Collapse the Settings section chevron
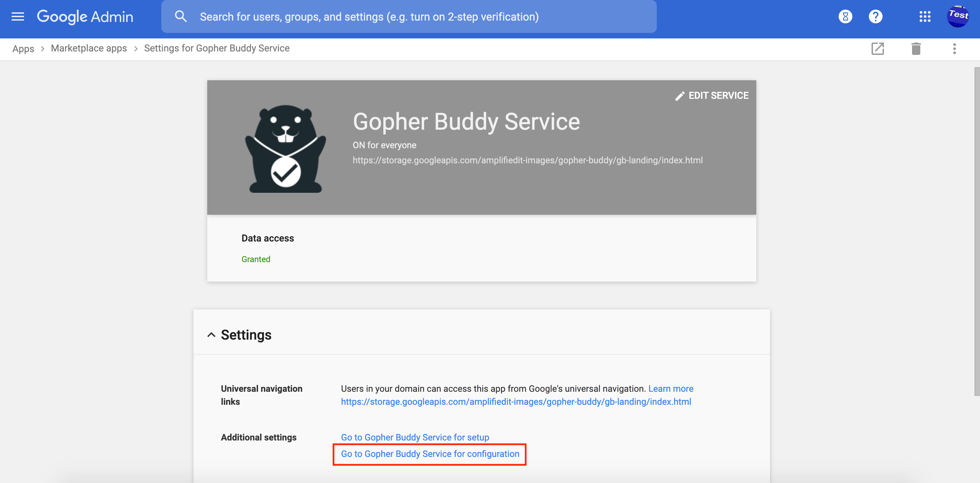This screenshot has width=980, height=483. (211, 335)
